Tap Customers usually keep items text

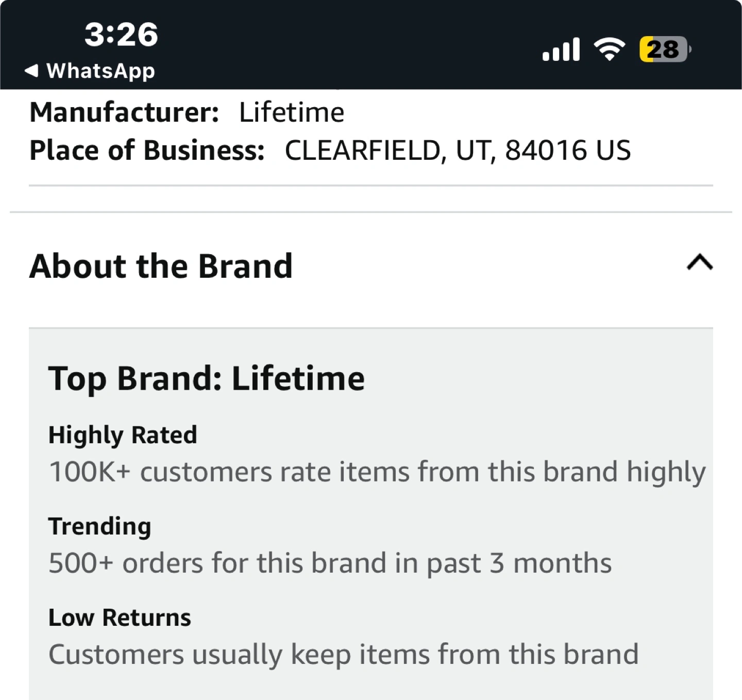(x=344, y=655)
